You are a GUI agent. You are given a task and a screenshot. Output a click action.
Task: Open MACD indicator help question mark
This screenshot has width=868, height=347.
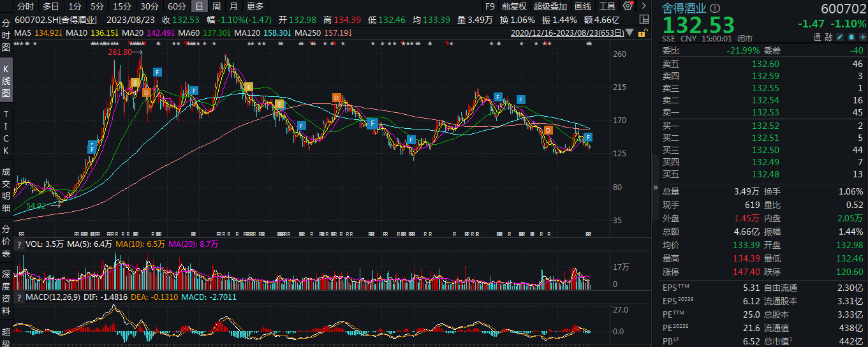pos(18,297)
